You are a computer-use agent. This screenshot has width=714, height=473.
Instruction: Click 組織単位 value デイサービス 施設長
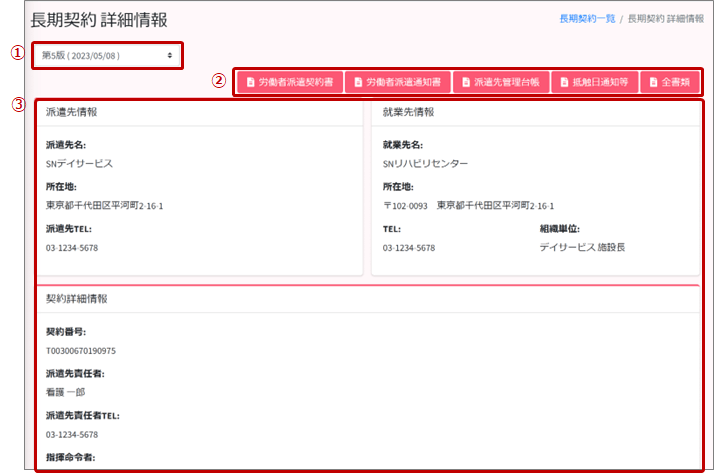click(x=581, y=247)
